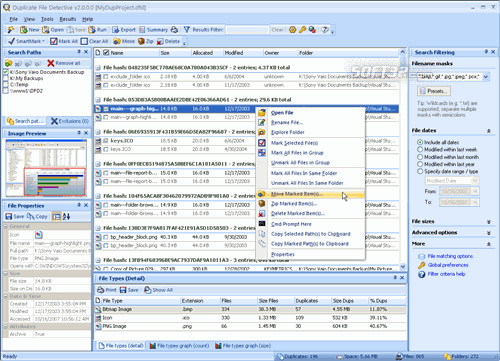Click the printer icon in toolbar
This screenshot has height=361, width=500.
[x=174, y=30]
